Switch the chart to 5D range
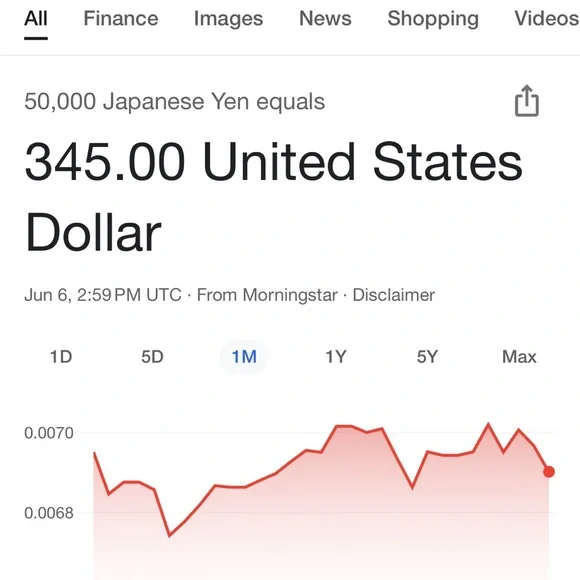The width and height of the screenshot is (580, 580). coord(152,357)
